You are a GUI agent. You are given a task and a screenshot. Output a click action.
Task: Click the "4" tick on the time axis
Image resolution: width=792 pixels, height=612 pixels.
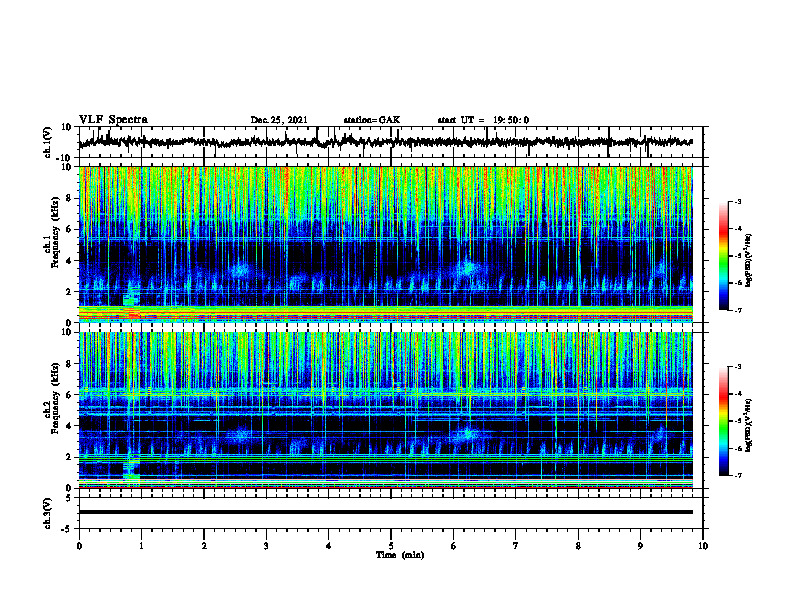coord(329,546)
